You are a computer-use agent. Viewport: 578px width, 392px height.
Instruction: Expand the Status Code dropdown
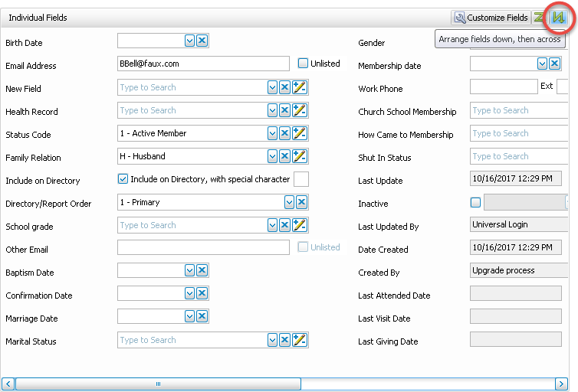click(272, 133)
